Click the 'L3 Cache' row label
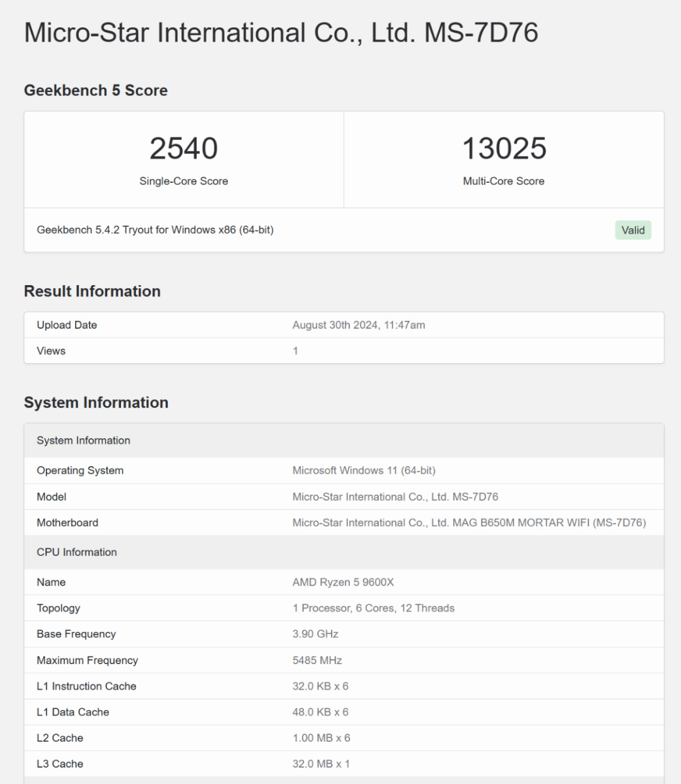The image size is (681, 784). point(60,764)
